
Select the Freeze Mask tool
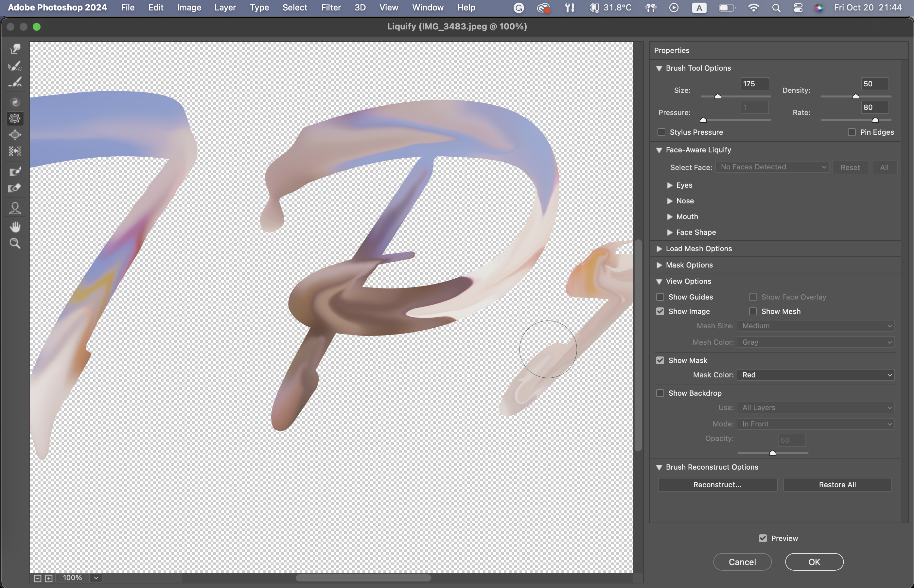pos(15,171)
